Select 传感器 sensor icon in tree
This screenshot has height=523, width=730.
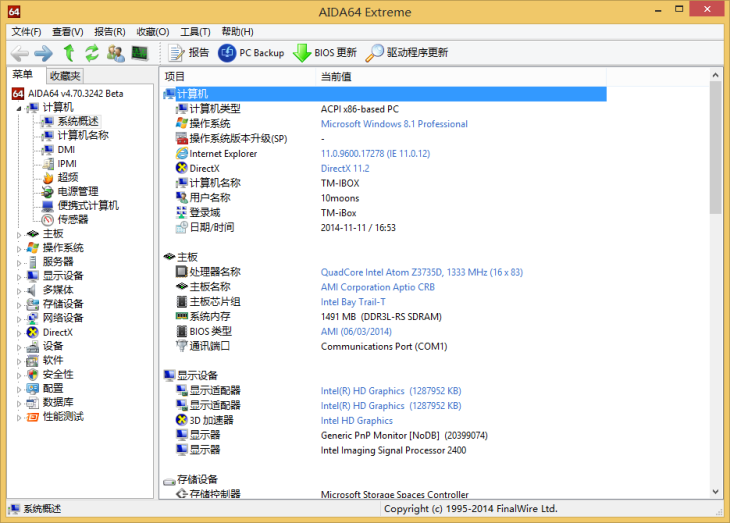point(47,220)
